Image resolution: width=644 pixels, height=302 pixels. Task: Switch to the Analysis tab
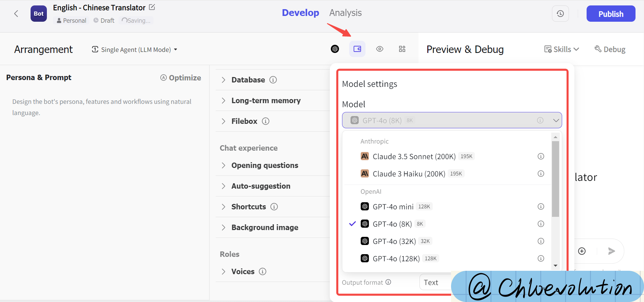point(345,13)
